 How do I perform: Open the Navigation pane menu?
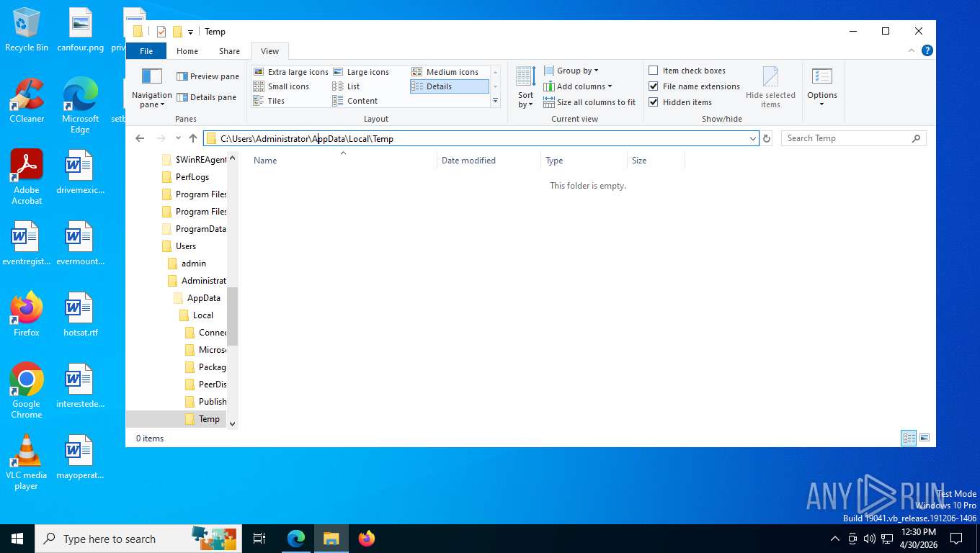click(151, 88)
